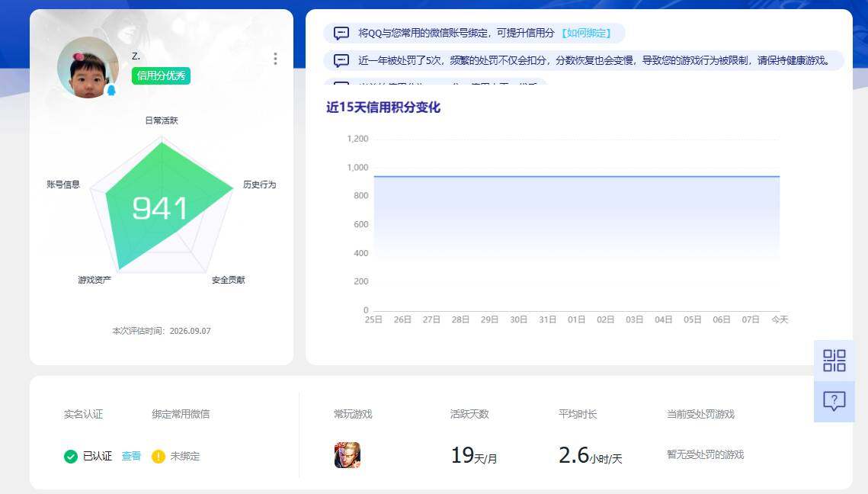This screenshot has width=868, height=494.
Task: Select the 游戏资产 radar label
Action: pyautogui.click(x=94, y=280)
